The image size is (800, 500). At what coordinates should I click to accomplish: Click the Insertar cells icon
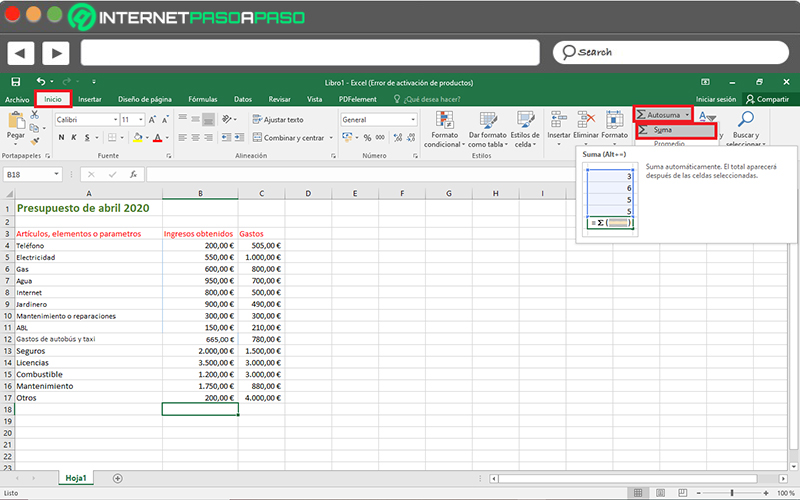[559, 121]
